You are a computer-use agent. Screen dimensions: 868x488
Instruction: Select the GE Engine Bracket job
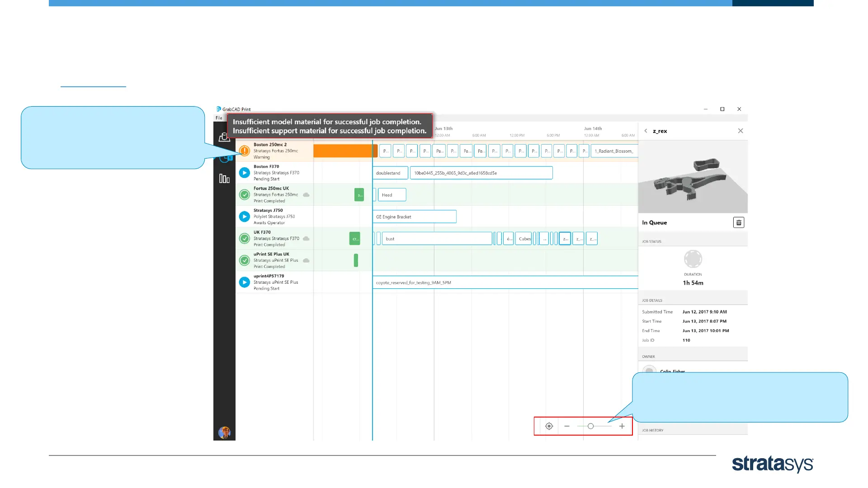coord(414,217)
